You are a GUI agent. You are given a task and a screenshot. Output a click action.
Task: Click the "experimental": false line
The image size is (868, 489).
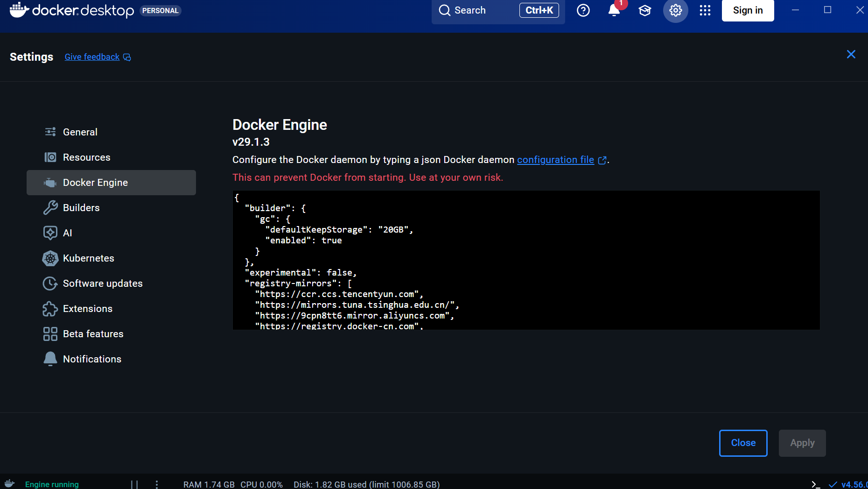[301, 273]
